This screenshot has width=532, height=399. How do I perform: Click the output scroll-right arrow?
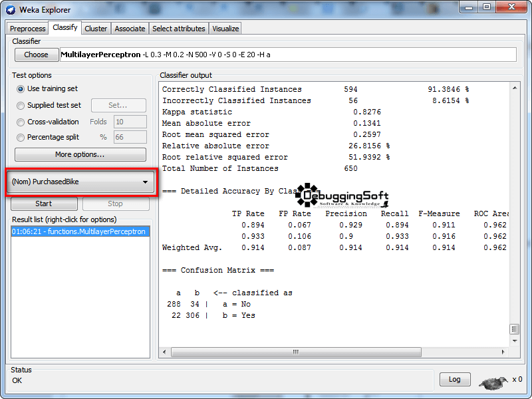[x=503, y=352]
